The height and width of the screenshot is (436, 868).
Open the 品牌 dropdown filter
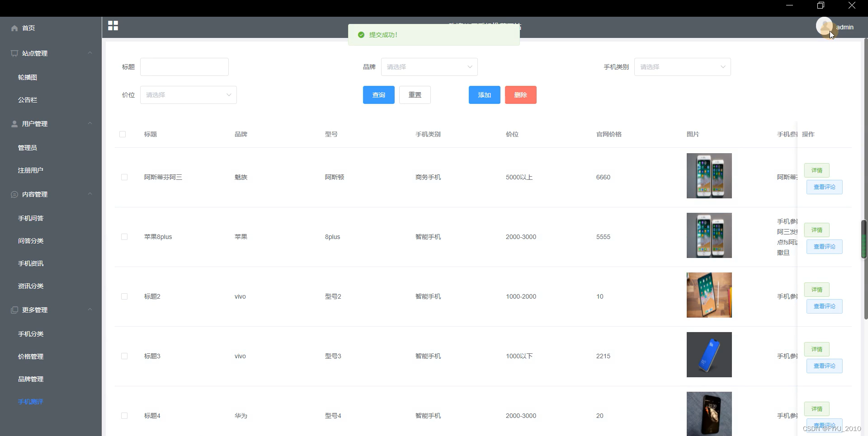click(x=429, y=67)
